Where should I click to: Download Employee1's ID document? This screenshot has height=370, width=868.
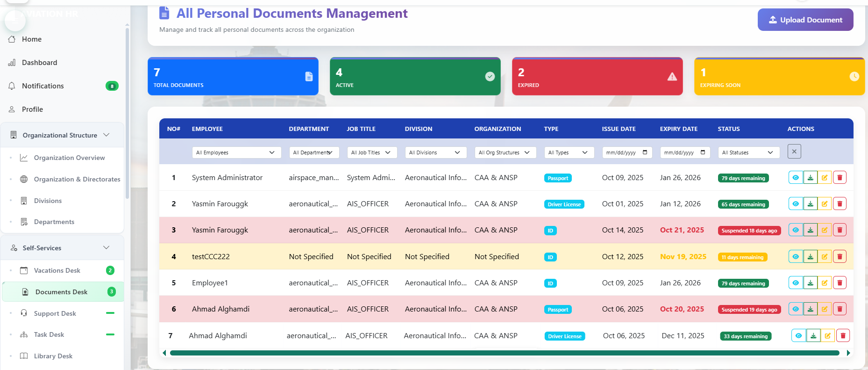pos(810,283)
